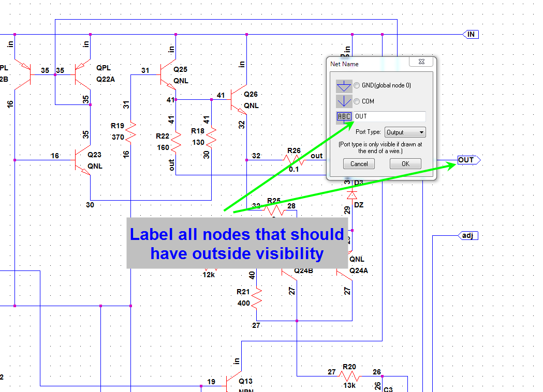Select resistor R26 symbol

[x=294, y=160]
